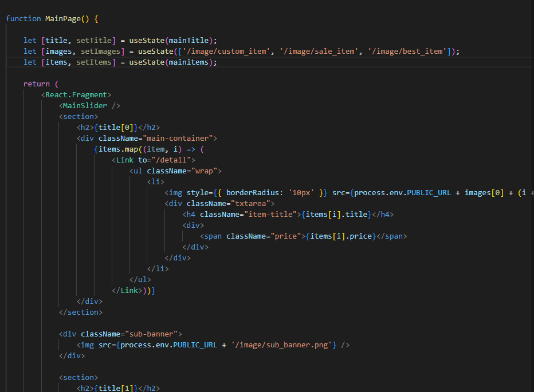Click the '/image/sale_item' string
The width and height of the screenshot is (534, 392).
(x=319, y=52)
